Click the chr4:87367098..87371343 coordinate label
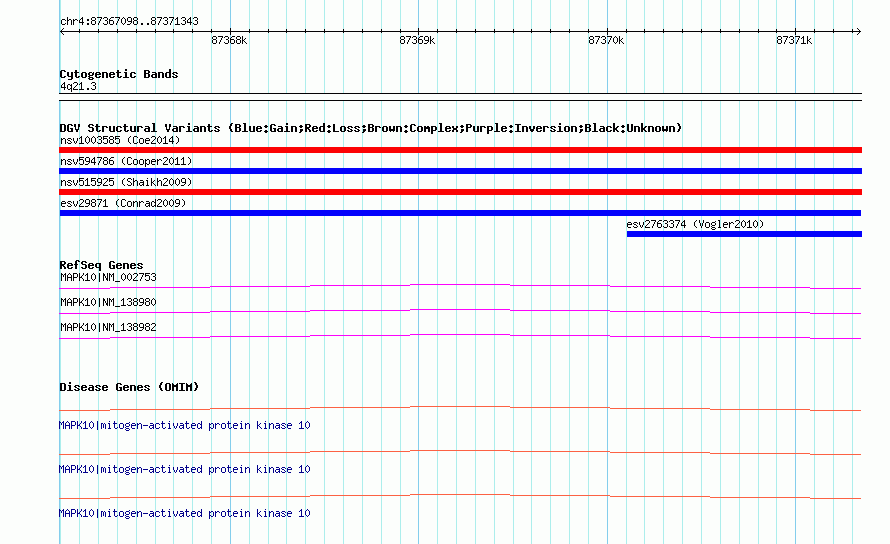The width and height of the screenshot is (890, 544). (x=129, y=22)
